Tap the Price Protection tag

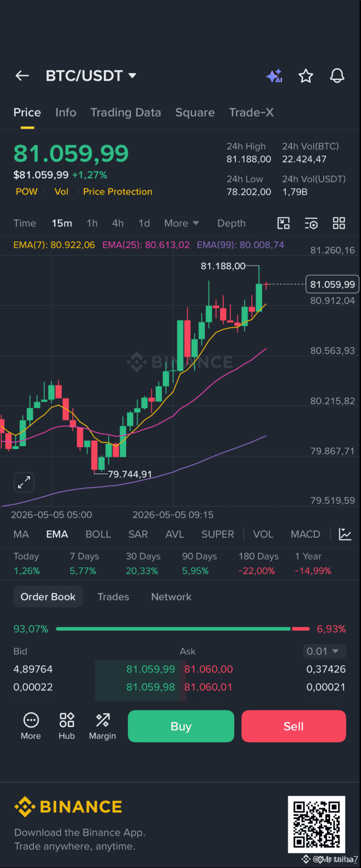[118, 192]
